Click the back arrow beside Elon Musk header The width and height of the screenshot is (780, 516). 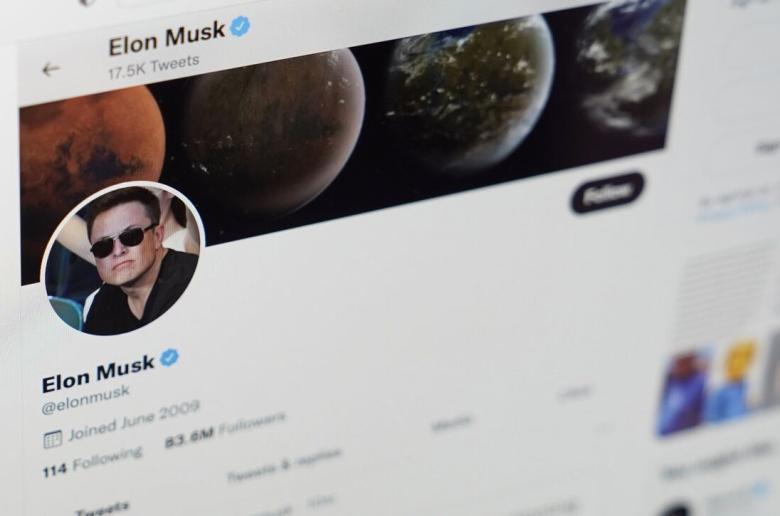coord(51,70)
